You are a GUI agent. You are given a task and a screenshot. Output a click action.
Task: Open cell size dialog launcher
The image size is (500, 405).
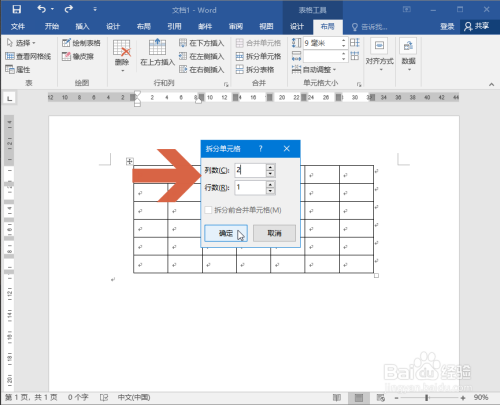click(359, 84)
